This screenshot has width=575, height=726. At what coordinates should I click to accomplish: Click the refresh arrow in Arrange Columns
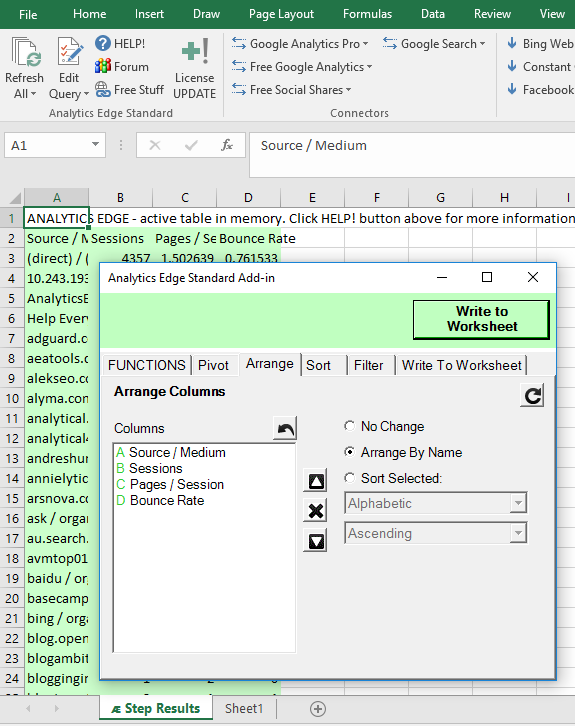click(x=532, y=395)
